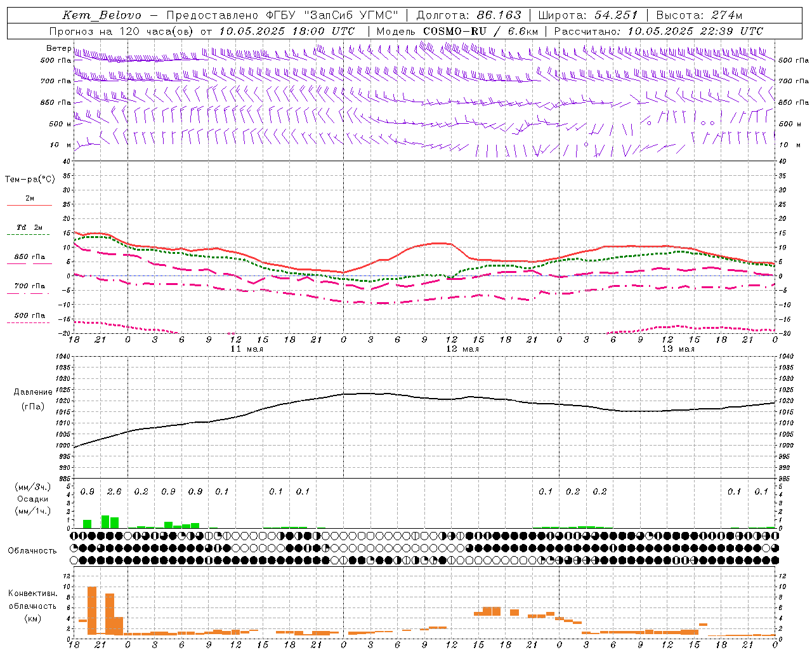The image size is (812, 650).
Task: Click the latitude value 54.251
Action: [x=616, y=15]
